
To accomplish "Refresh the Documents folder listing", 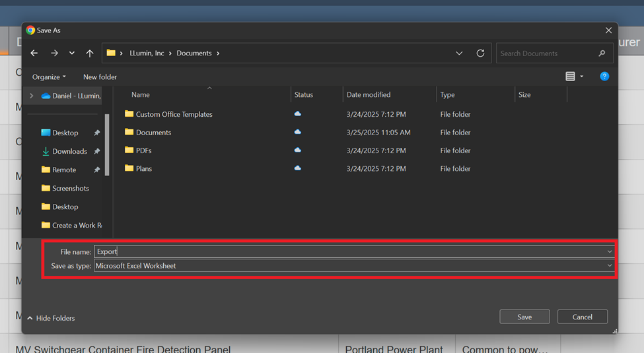I will pos(480,53).
